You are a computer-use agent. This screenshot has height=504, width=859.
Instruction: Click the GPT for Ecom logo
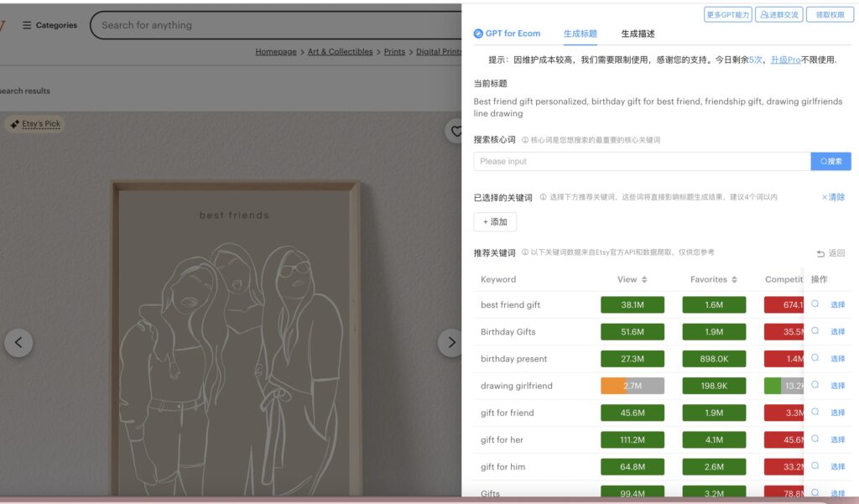pos(478,34)
